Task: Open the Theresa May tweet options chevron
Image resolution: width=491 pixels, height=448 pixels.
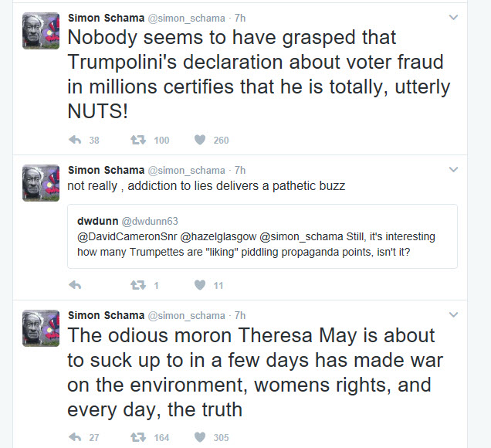Action: [452, 315]
